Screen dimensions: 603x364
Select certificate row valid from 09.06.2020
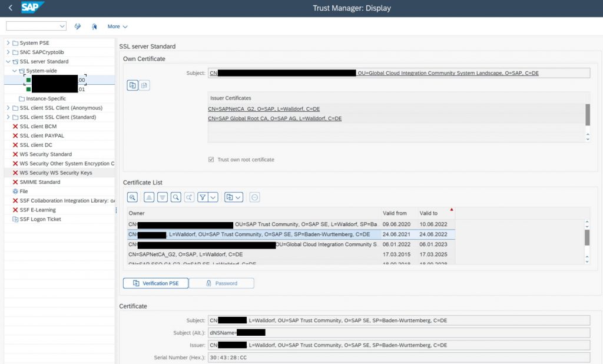tap(291, 224)
